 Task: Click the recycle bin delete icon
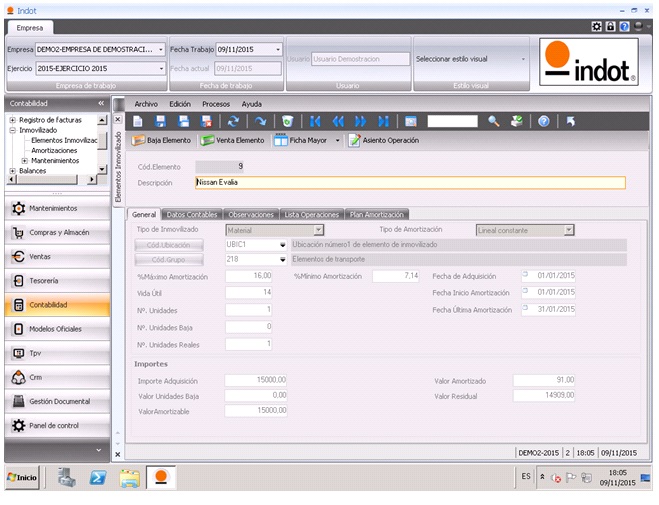[x=287, y=121]
